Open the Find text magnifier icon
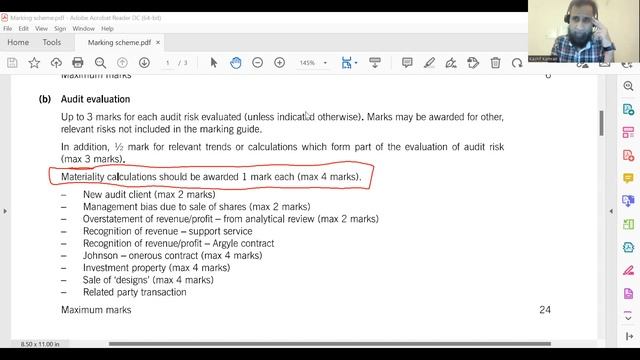Image resolution: width=640 pixels, height=360 pixels. click(x=100, y=63)
